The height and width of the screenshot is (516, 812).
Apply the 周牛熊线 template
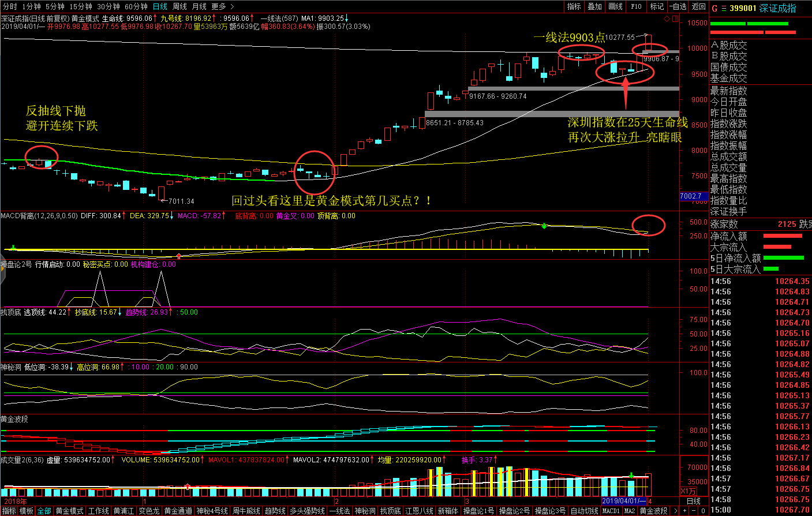(x=246, y=511)
